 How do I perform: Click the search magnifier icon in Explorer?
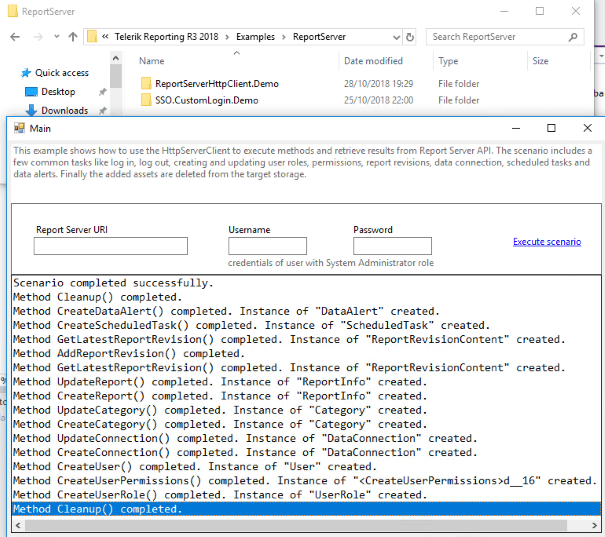click(573, 37)
